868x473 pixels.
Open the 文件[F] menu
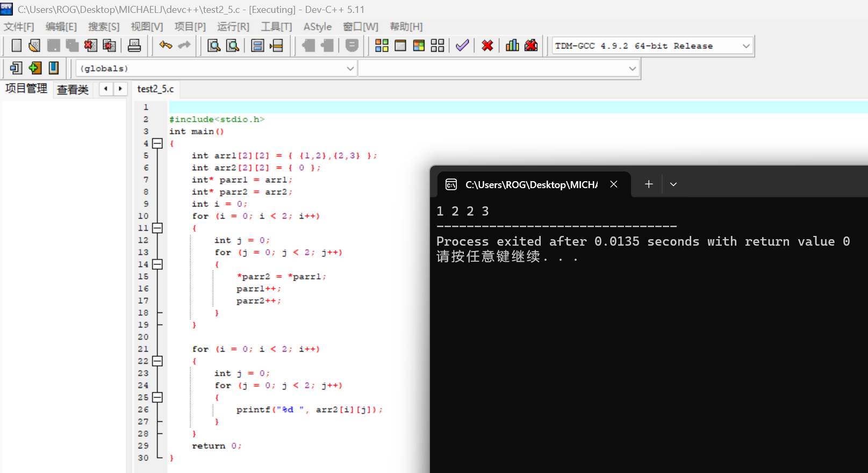(19, 27)
